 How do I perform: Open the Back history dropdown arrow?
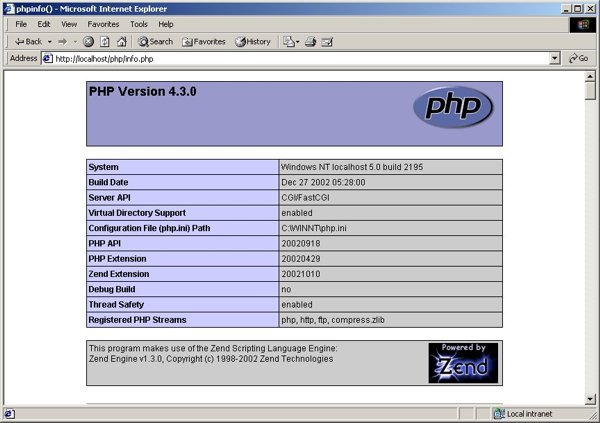tap(50, 42)
